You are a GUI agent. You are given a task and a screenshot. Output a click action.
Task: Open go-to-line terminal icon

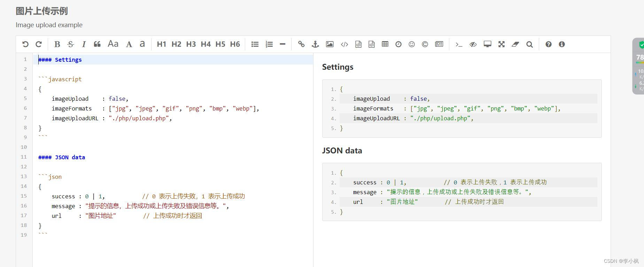coord(459,44)
